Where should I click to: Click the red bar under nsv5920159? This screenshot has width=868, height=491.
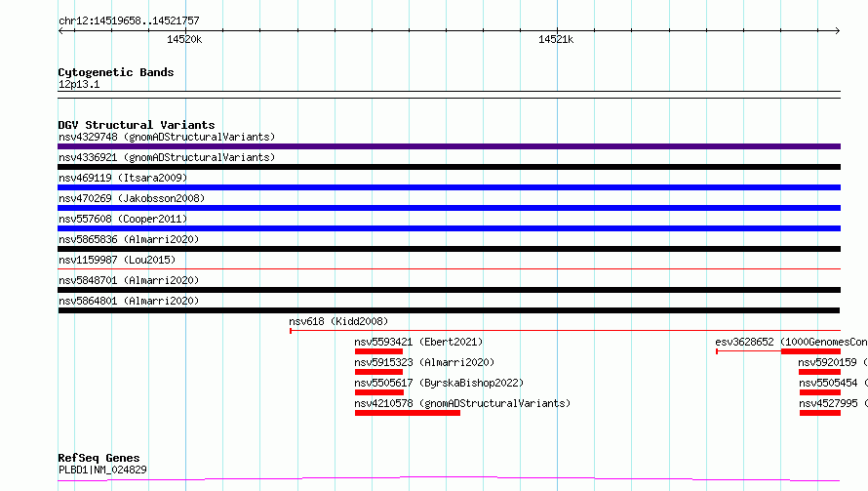[820, 372]
